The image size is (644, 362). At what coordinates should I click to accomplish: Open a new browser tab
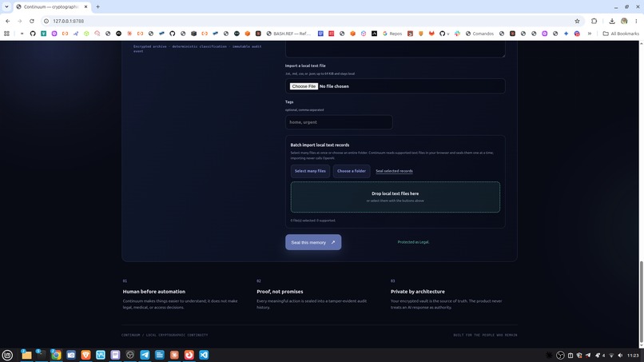pos(97,7)
